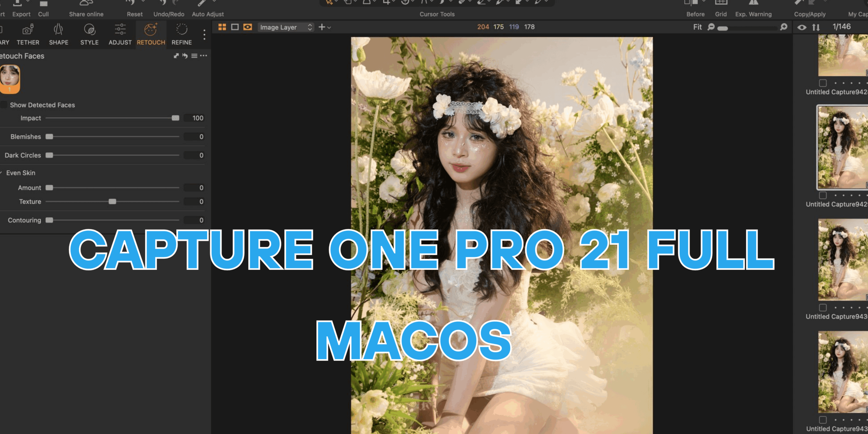Click the blue readout value 119

tap(514, 27)
